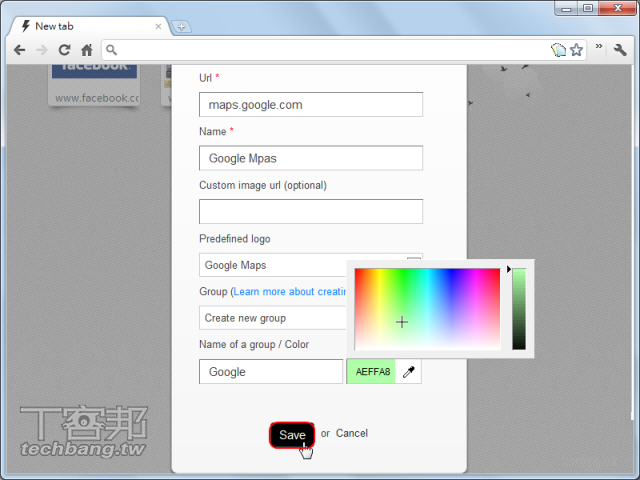Screen dimensions: 640x480
Task: Reload the page with the refresh icon
Action: tap(64, 49)
